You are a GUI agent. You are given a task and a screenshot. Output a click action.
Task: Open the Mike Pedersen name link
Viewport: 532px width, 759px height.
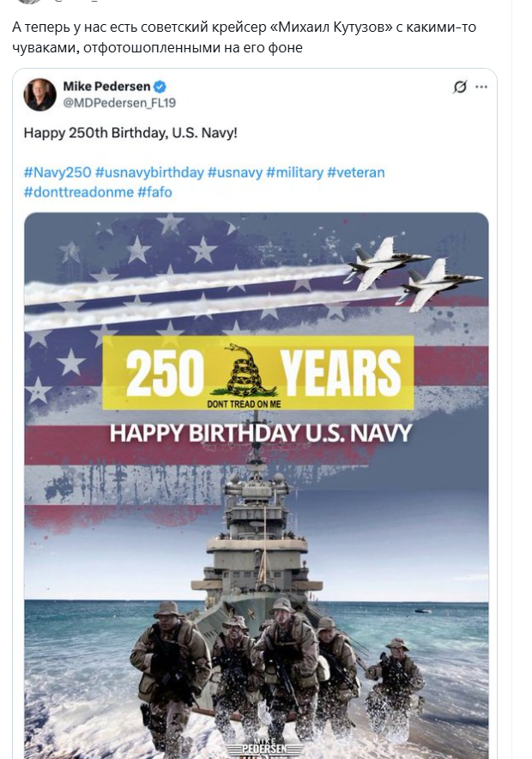pos(106,87)
